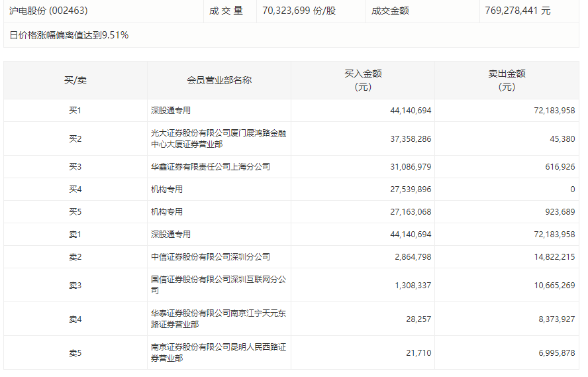Click the 卖出金额 (元) column header
The width and height of the screenshot is (588, 377).
(507, 80)
